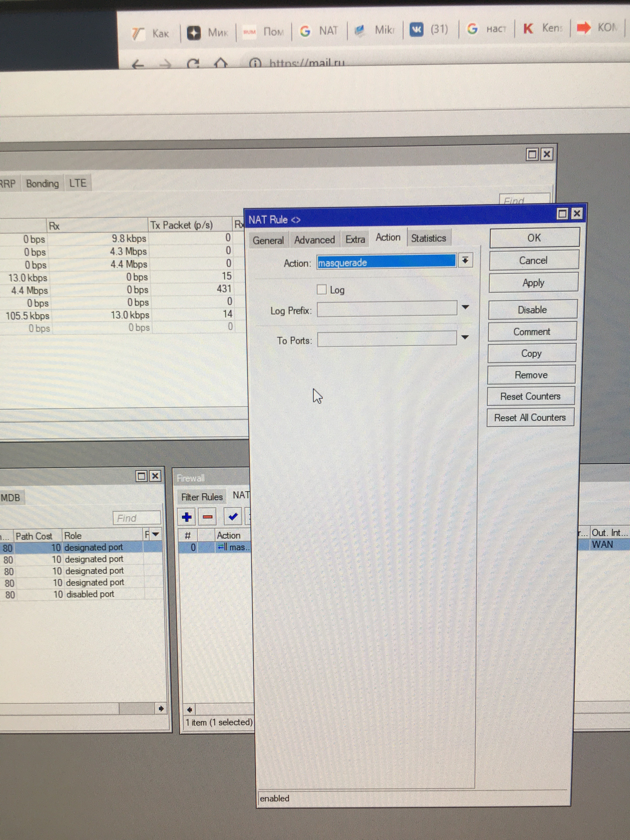
Task: Open the Action dropdown arrow
Action: pyautogui.click(x=465, y=260)
